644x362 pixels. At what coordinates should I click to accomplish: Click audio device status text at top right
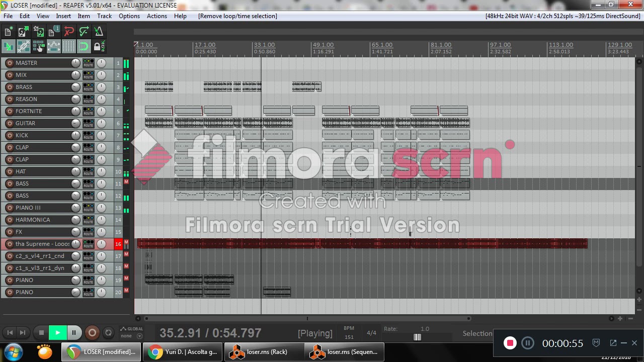pos(562,16)
